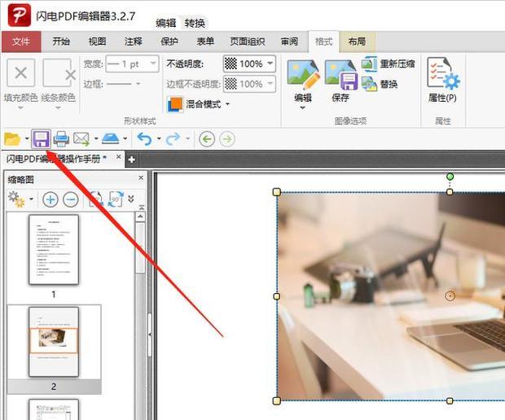Click Replace (替换) image option
Viewport: 505px width, 420px height.
(x=380, y=84)
